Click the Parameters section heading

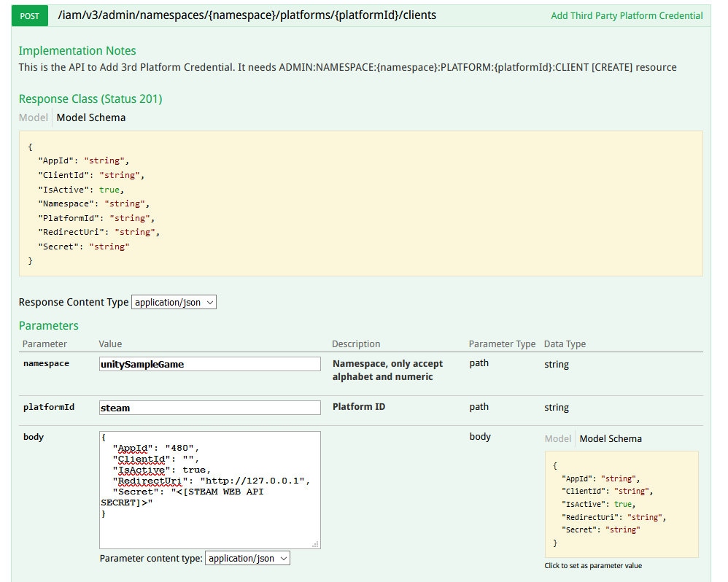coord(49,325)
